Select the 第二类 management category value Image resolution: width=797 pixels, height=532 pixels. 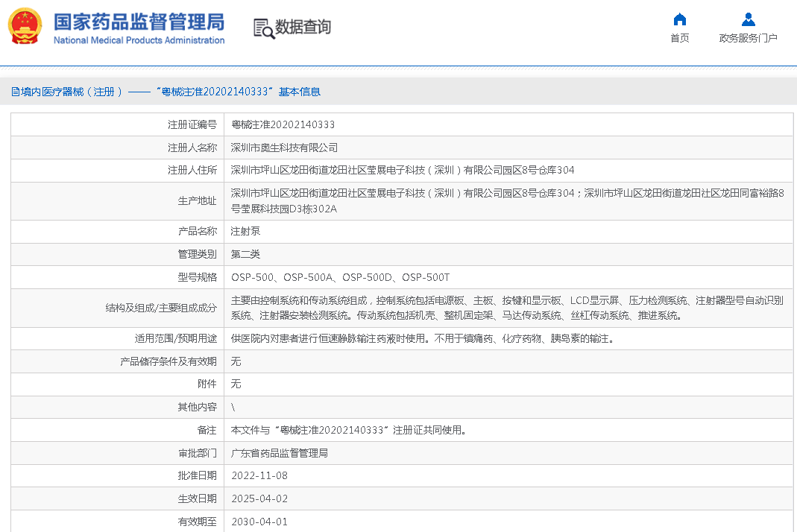(245, 254)
